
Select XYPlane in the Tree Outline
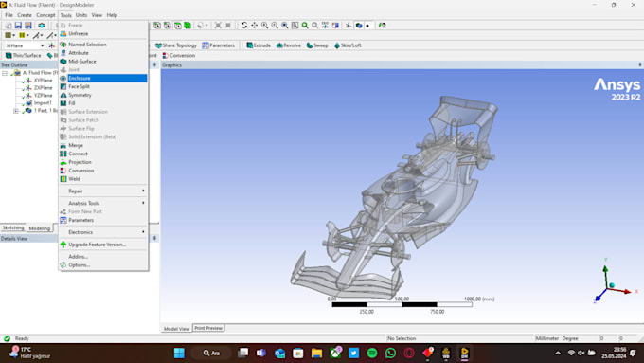pyautogui.click(x=43, y=81)
